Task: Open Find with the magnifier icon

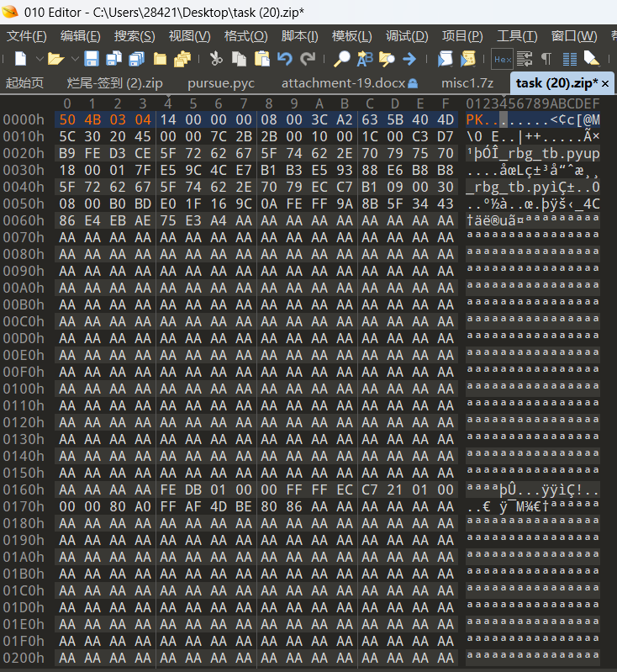Action: tap(341, 59)
